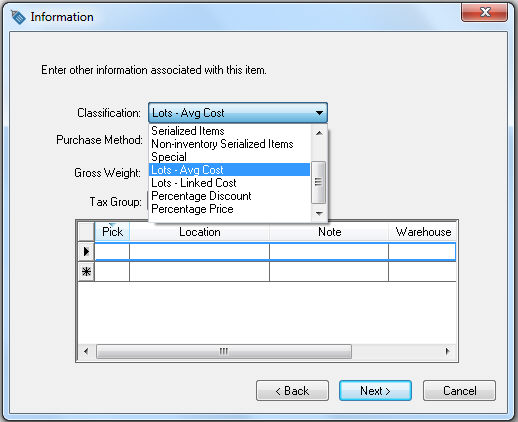The width and height of the screenshot is (518, 422).
Task: Go to previous step with Back button
Action: [x=292, y=391]
